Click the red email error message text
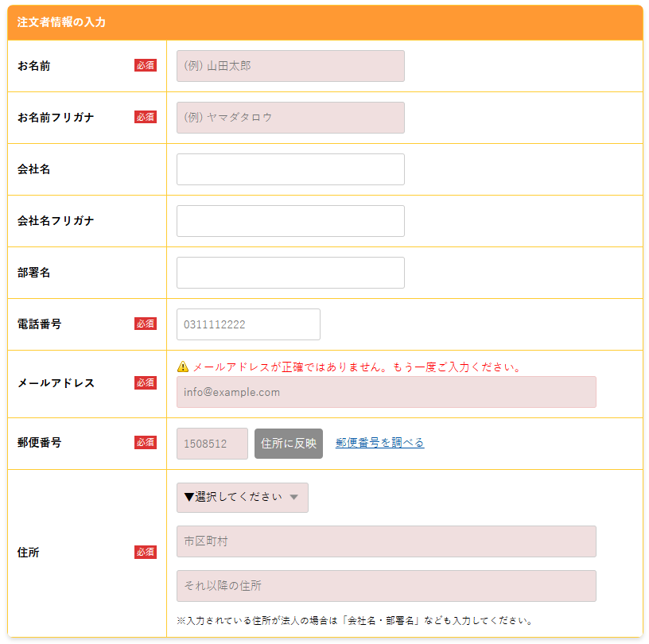Screen dimensions: 649x644 click(x=356, y=367)
